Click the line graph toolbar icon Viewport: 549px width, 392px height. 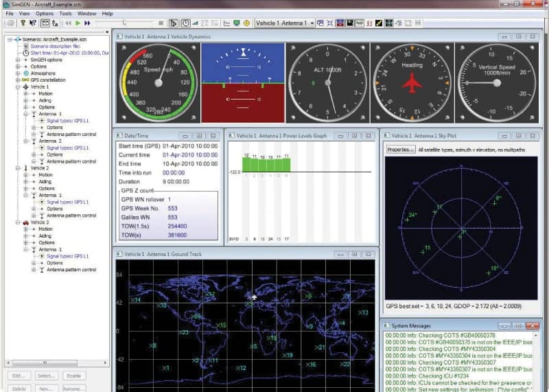point(227,23)
